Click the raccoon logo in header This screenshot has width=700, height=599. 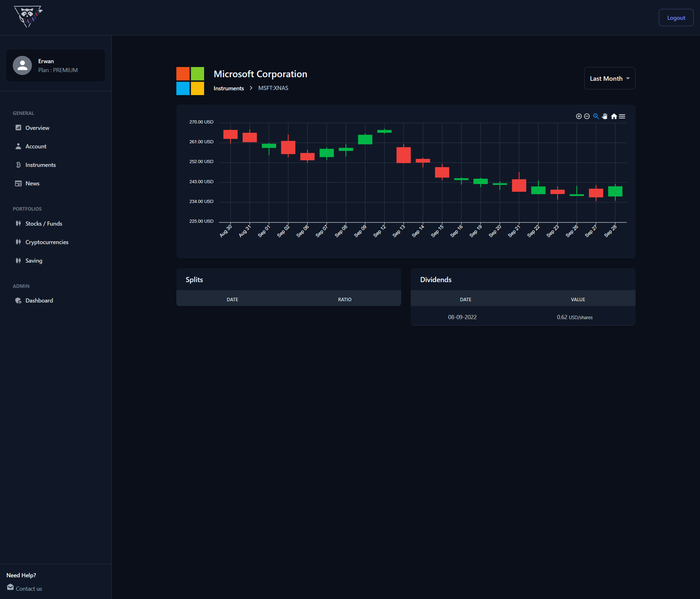coord(28,17)
